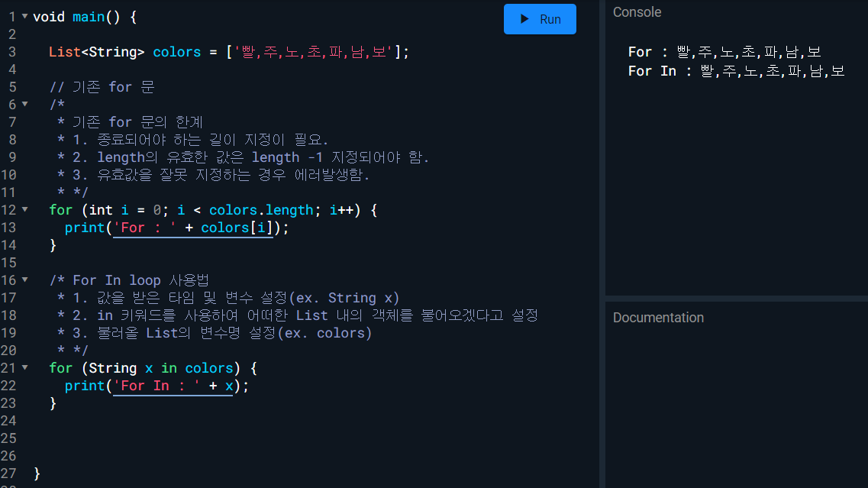Click comment '(ex. String x)' on line 17
868x488 pixels.
tap(344, 298)
